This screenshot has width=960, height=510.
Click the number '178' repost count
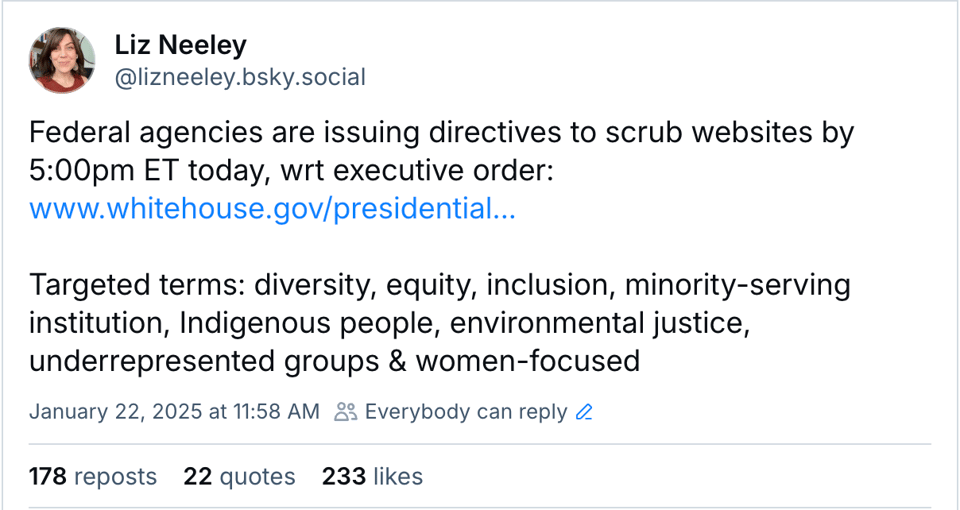pyautogui.click(x=48, y=477)
